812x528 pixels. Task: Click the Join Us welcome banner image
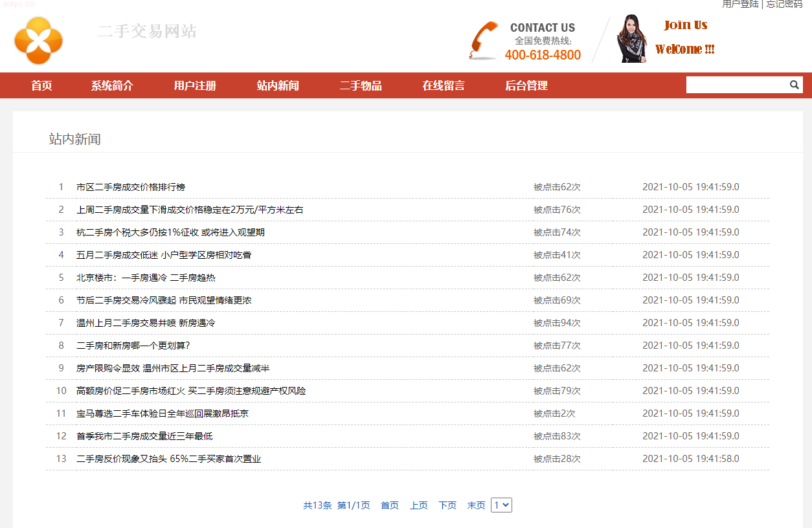[x=667, y=39]
